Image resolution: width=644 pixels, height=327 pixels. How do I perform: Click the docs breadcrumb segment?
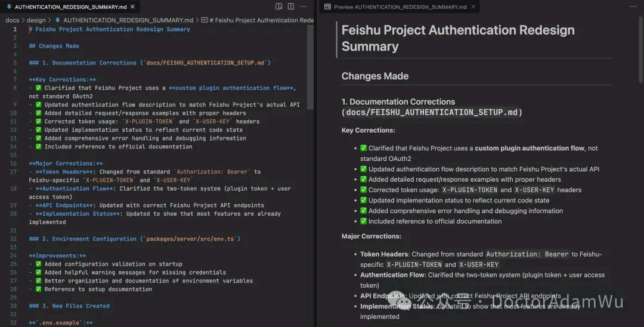coord(13,20)
